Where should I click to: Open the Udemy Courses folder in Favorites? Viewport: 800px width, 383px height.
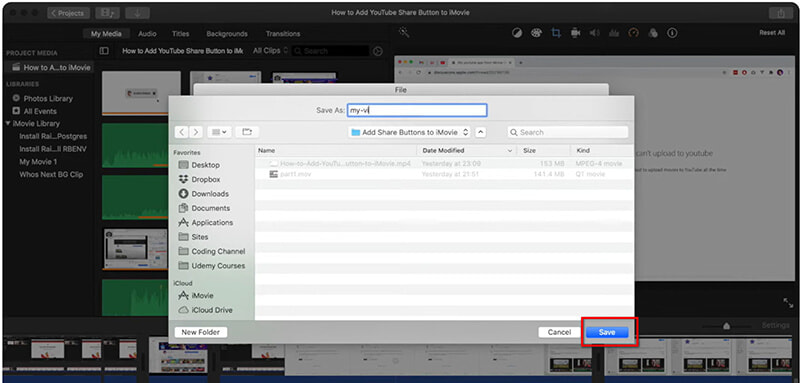coord(212,266)
